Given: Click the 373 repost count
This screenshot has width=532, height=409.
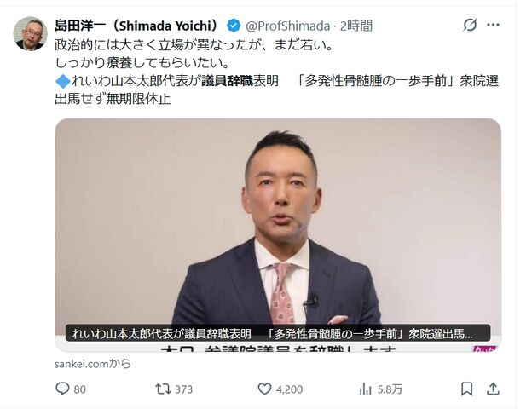Looking at the screenshot, I should point(184,389).
